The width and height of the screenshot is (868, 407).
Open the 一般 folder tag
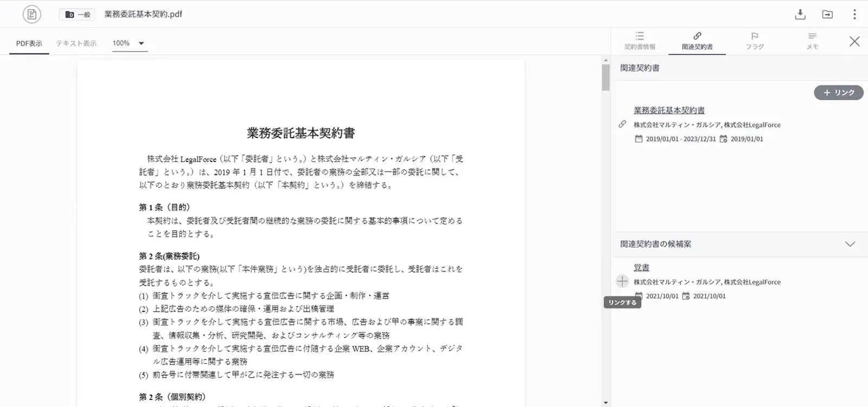pos(78,15)
